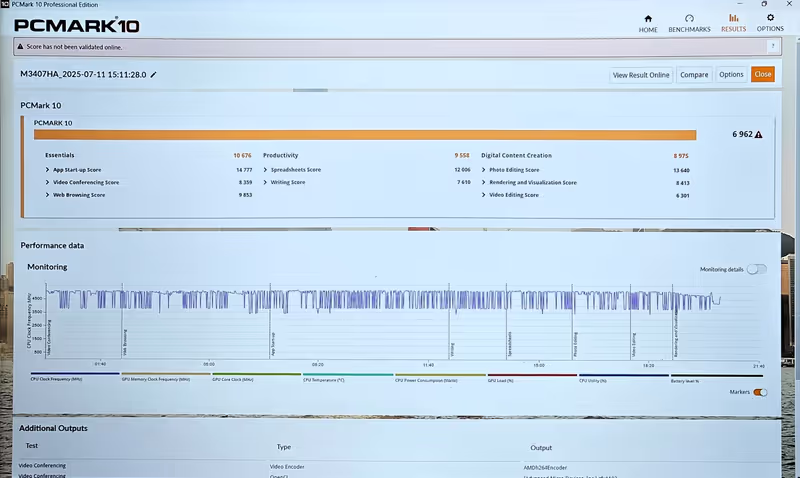Toggle the Monitoring details switch
The height and width of the screenshot is (478, 800).
757,269
